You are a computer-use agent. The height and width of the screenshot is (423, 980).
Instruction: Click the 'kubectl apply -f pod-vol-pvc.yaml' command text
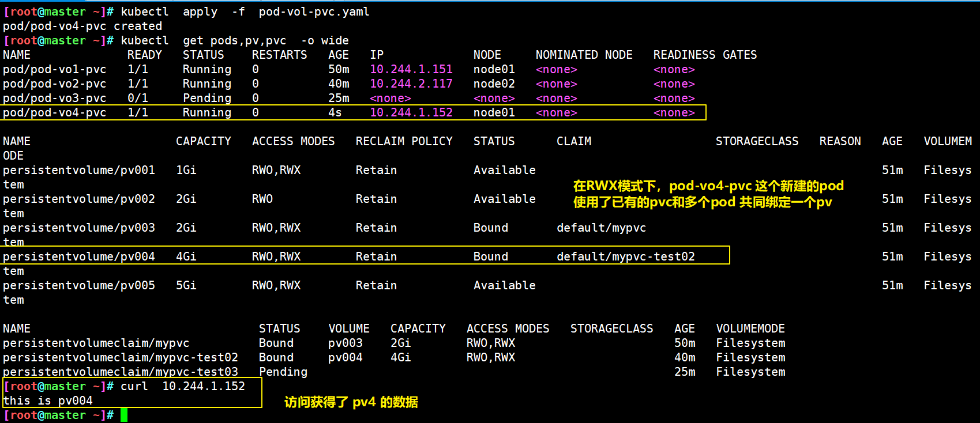245,12
